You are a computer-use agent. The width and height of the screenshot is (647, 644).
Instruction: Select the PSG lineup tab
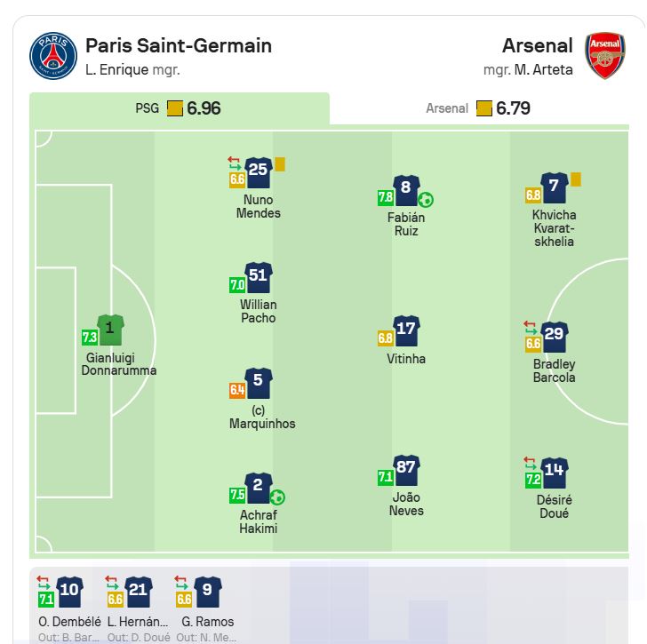[x=180, y=108]
